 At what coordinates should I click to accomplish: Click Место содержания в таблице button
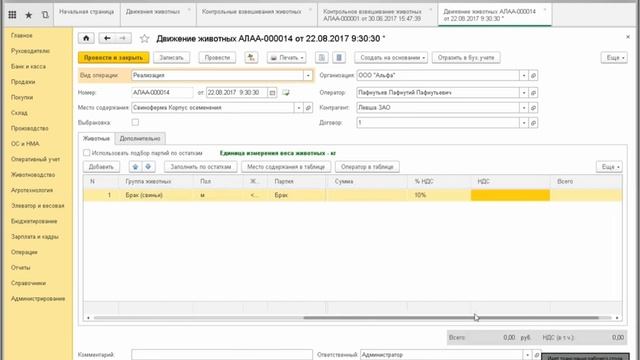tap(286, 167)
